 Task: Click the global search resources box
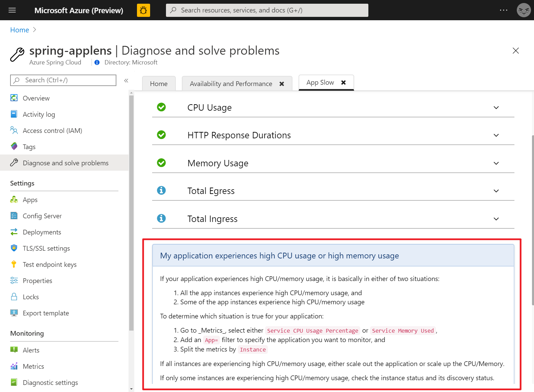267,10
